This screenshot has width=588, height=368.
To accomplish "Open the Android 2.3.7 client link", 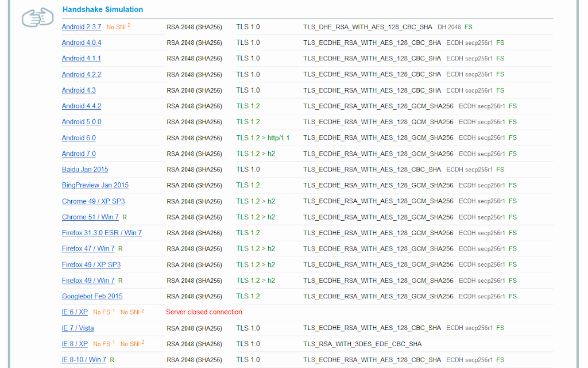I will (x=82, y=27).
